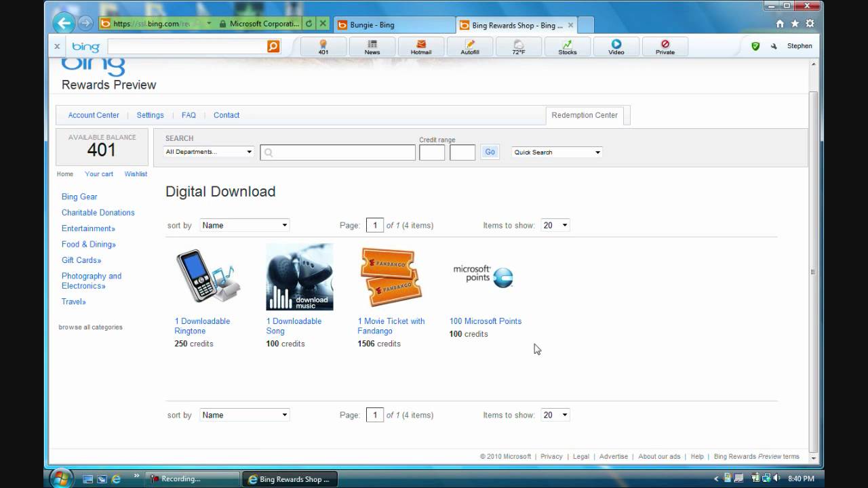Viewport: 868px width, 488px height.
Task: Open the top sort by Name dropdown
Action: point(245,225)
